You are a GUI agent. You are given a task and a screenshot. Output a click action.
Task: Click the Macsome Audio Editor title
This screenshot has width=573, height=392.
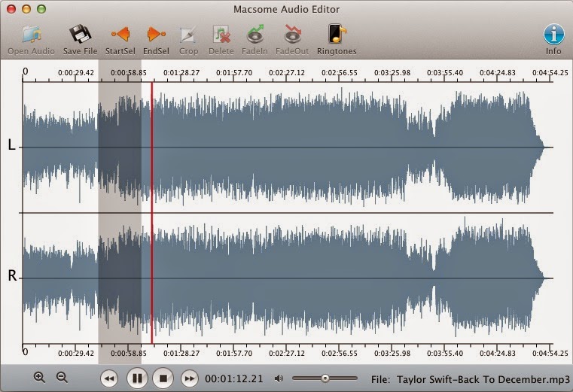tap(286, 9)
